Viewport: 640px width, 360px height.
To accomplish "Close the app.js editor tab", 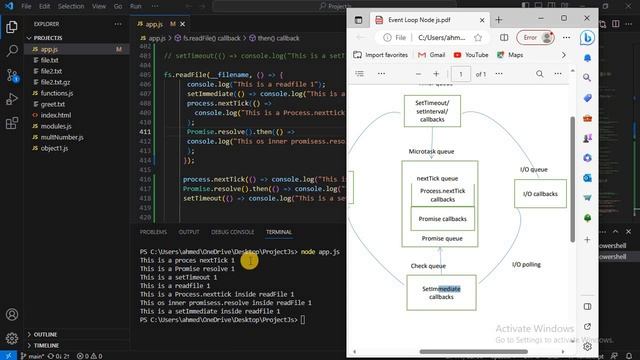I will click(182, 24).
